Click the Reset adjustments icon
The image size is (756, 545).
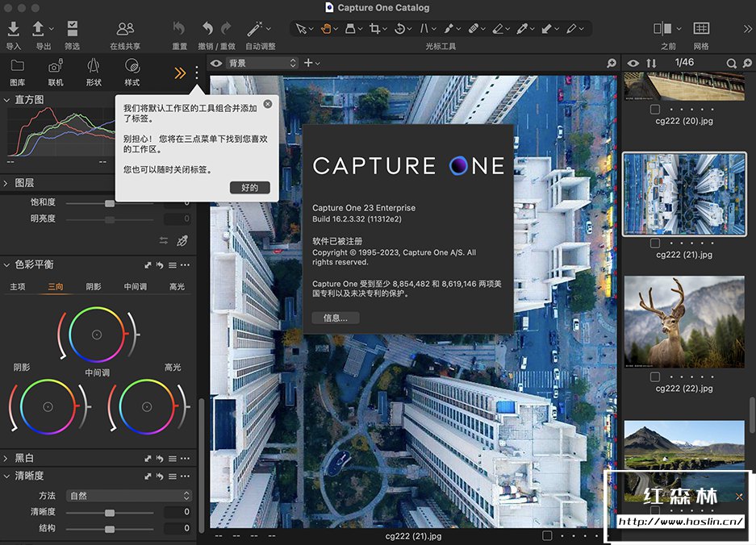(179, 30)
